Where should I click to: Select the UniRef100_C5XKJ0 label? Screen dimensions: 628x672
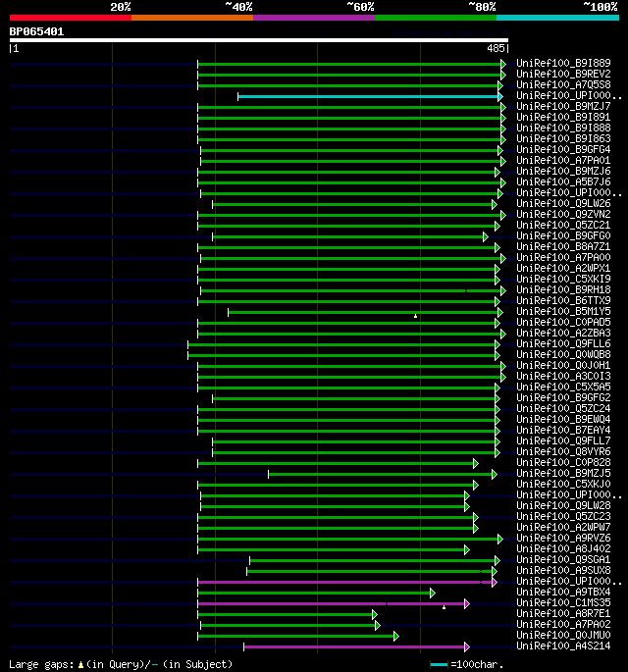point(563,485)
